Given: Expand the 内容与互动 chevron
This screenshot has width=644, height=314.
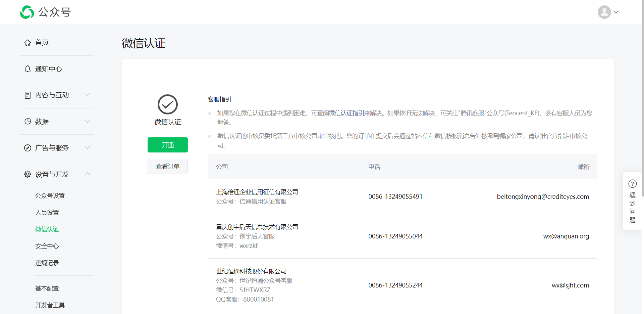Looking at the screenshot, I should (87, 95).
